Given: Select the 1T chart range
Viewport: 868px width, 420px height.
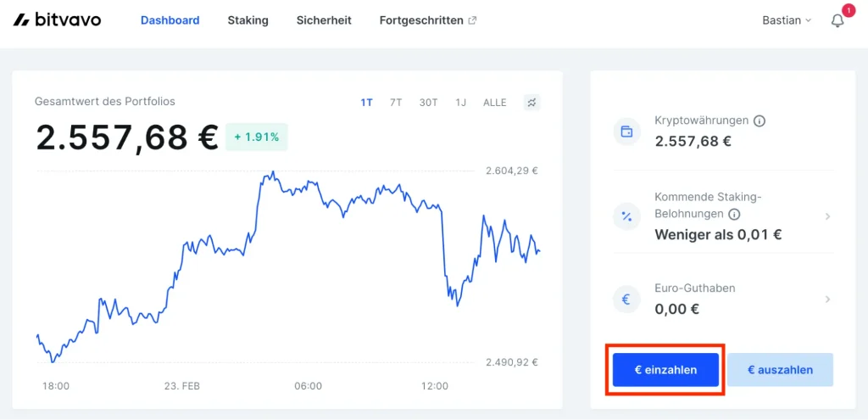Looking at the screenshot, I should point(366,103).
